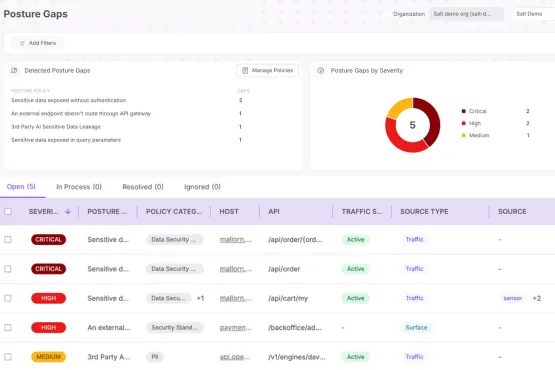Click the High legend color dot

tap(464, 123)
